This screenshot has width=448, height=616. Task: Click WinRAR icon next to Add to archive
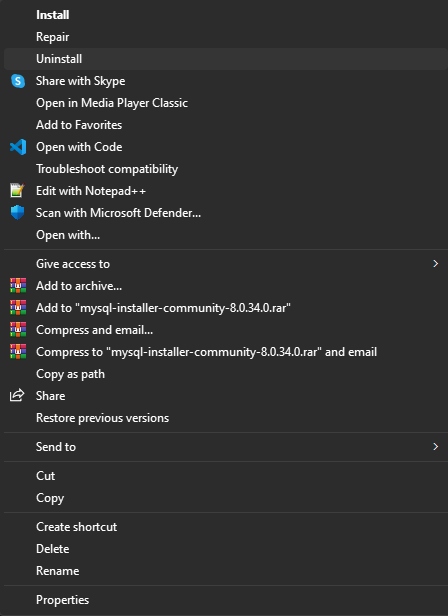point(18,286)
